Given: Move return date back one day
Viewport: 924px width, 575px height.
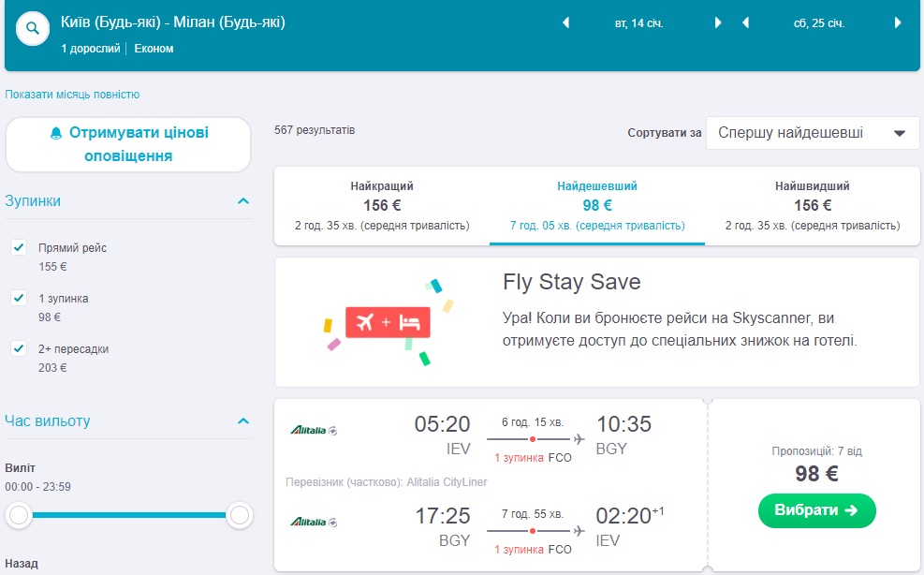Looking at the screenshot, I should coord(746,23).
